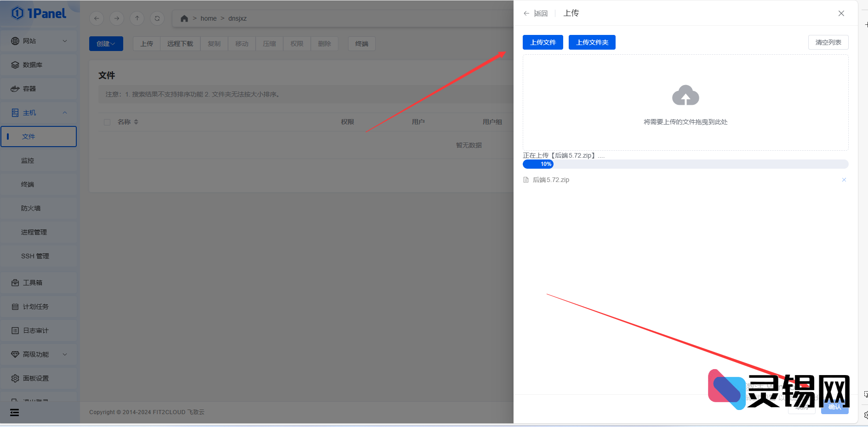Open the 防火墙 menu item
The width and height of the screenshot is (868, 427).
(x=31, y=208)
